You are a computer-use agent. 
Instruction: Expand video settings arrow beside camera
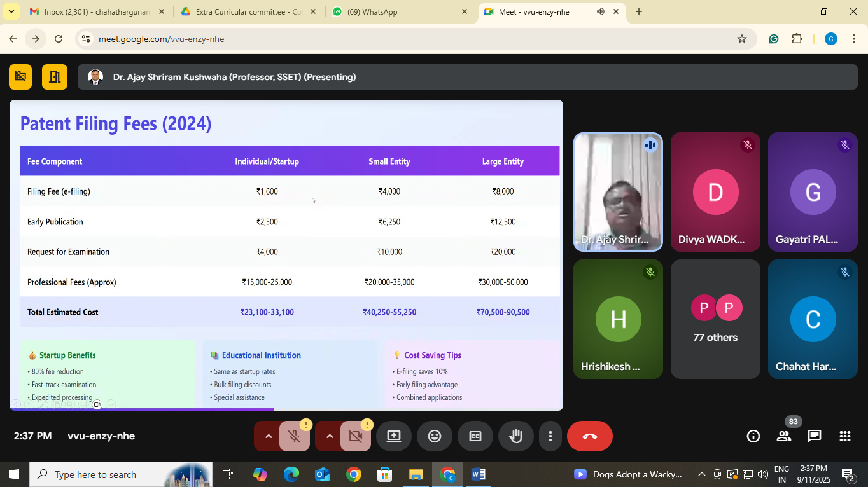tap(329, 436)
